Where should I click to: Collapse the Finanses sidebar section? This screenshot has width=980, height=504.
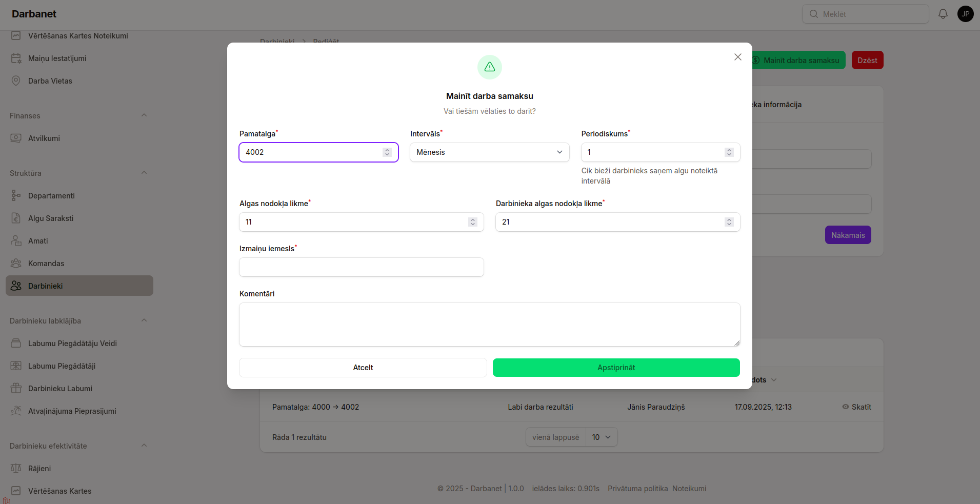click(x=144, y=115)
